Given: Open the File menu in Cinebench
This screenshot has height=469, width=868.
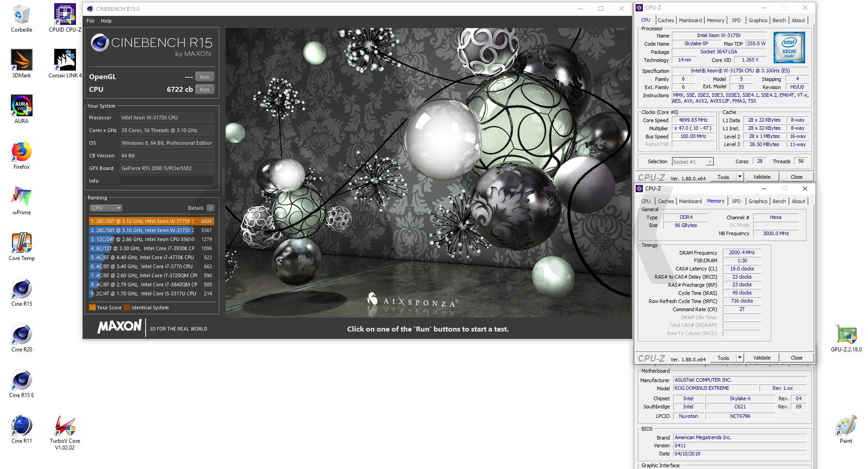Looking at the screenshot, I should pyautogui.click(x=90, y=21).
